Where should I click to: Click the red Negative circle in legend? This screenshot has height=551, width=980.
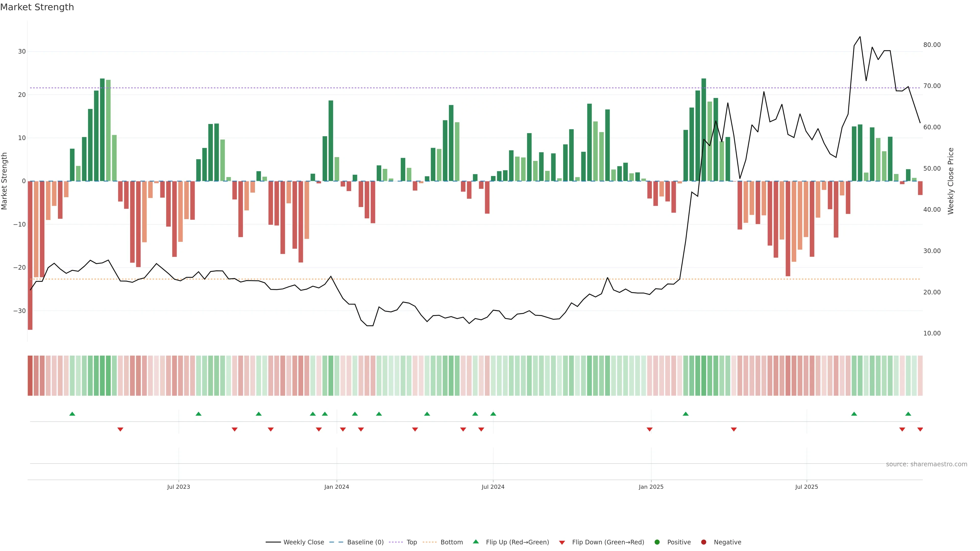(703, 542)
